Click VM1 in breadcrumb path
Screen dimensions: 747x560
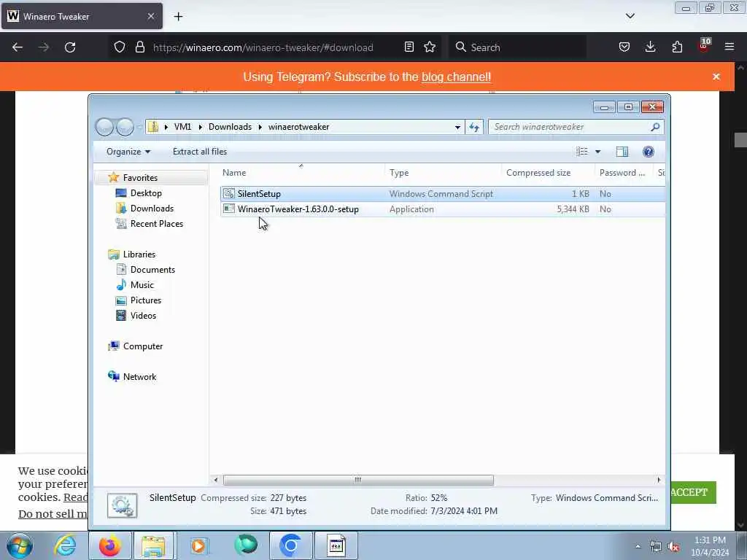pos(182,127)
